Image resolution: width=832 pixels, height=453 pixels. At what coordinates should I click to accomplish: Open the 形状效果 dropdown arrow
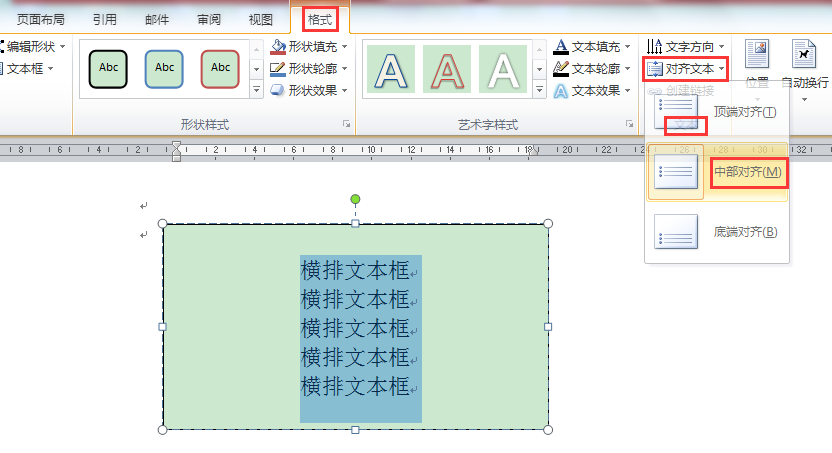[x=344, y=90]
